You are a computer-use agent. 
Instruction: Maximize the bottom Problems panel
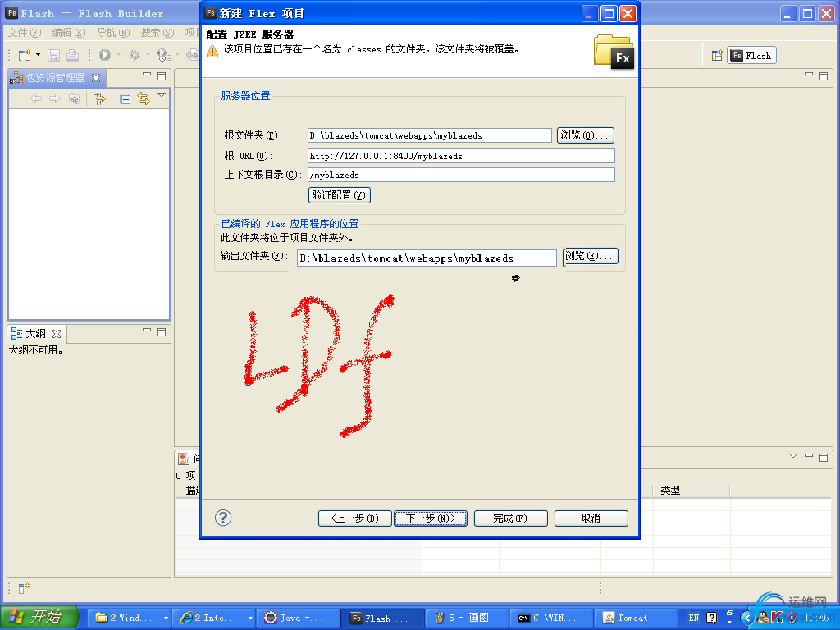(x=824, y=457)
